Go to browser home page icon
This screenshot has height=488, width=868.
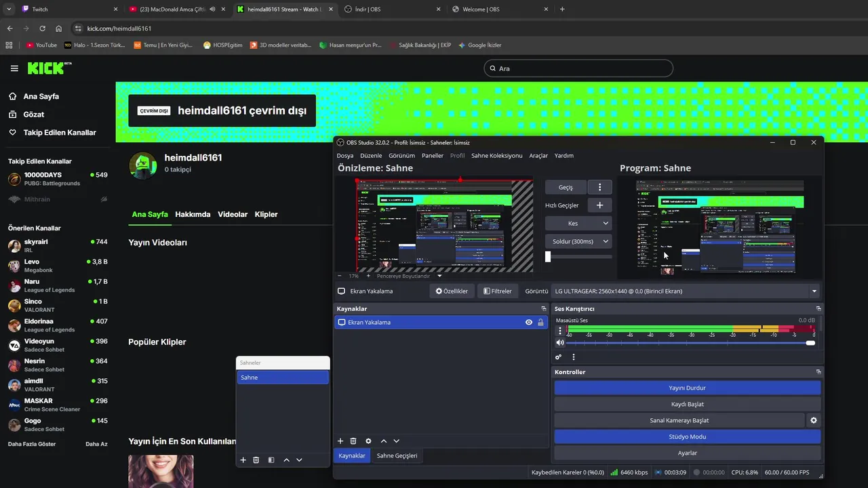59,28
